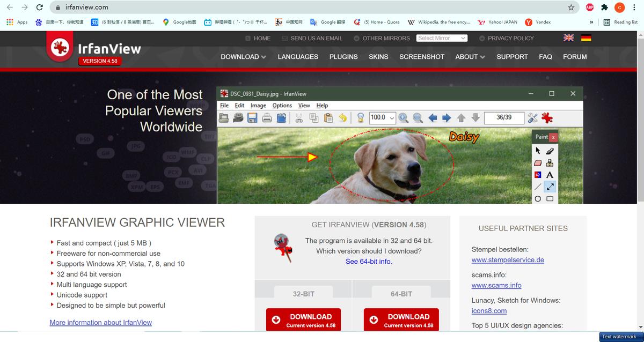Click the 64-bit DOWNLOAD button

[401, 320]
